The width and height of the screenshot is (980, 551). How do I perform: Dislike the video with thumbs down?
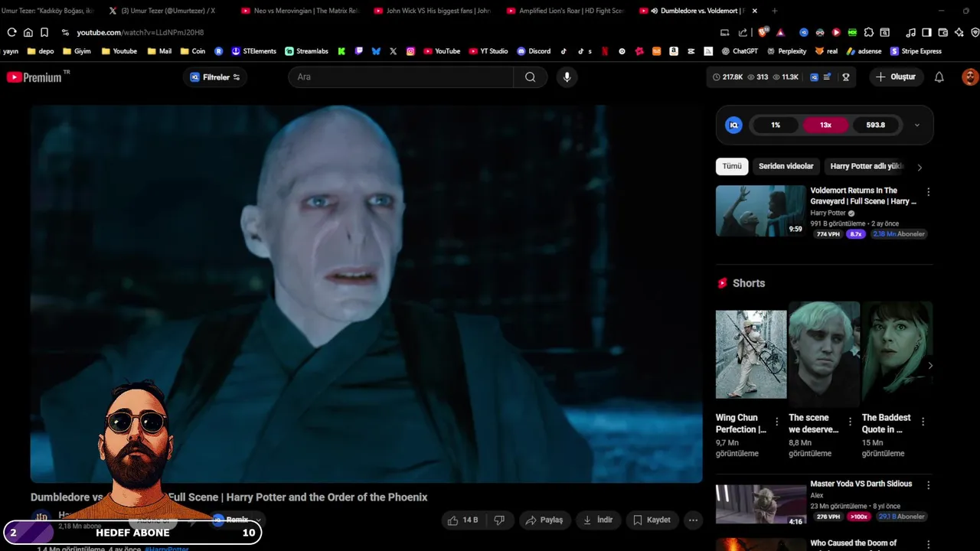click(499, 520)
